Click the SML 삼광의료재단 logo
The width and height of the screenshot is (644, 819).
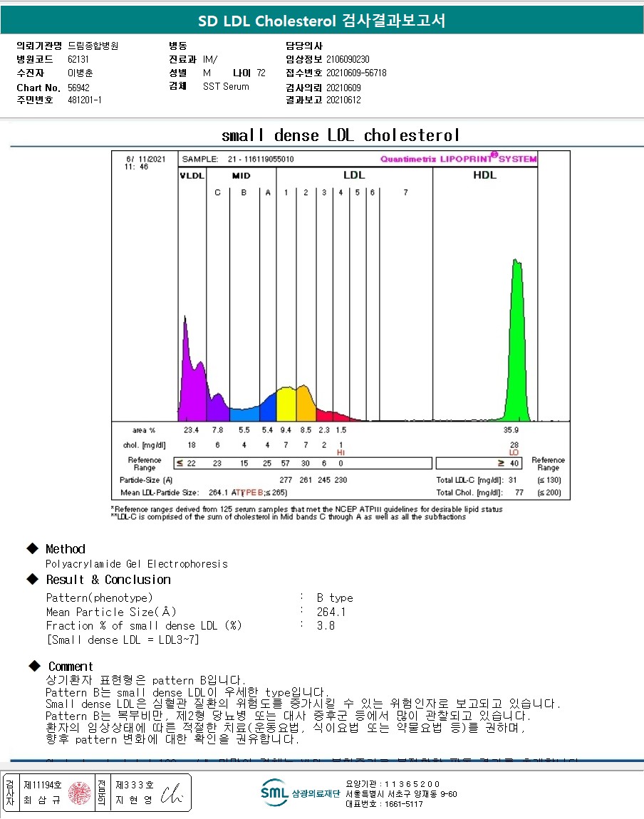[x=300, y=793]
